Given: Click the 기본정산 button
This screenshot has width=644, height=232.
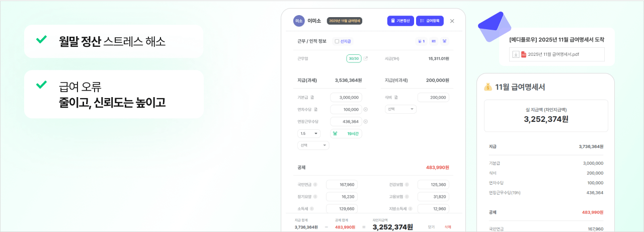Looking at the screenshot, I should [400, 21].
